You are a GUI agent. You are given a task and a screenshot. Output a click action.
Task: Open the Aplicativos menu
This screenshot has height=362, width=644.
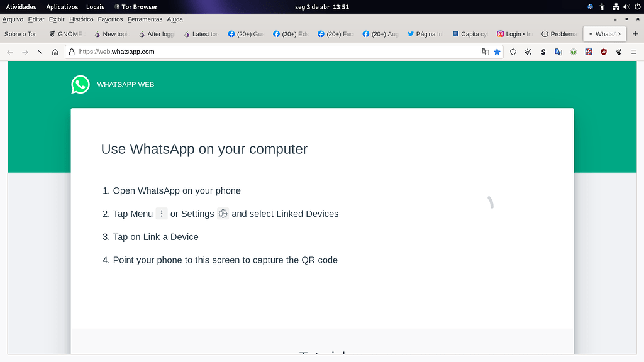click(62, 6)
